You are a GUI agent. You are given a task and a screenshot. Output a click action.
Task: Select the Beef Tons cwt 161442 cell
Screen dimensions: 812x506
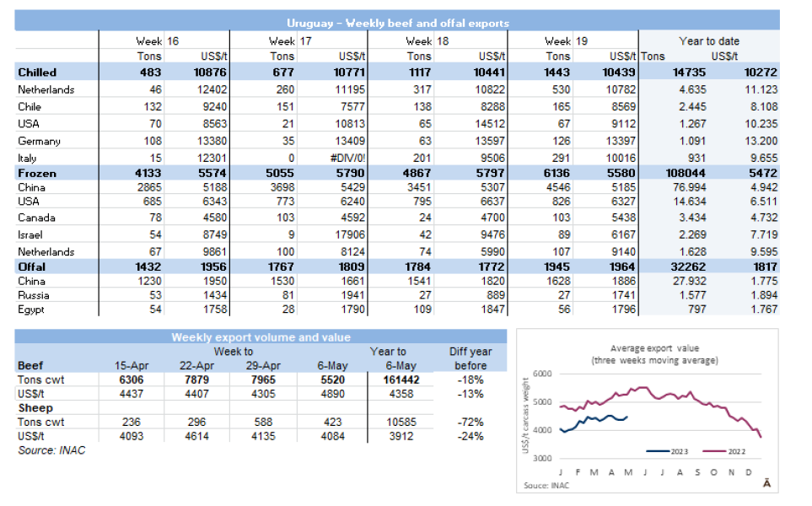[387, 379]
